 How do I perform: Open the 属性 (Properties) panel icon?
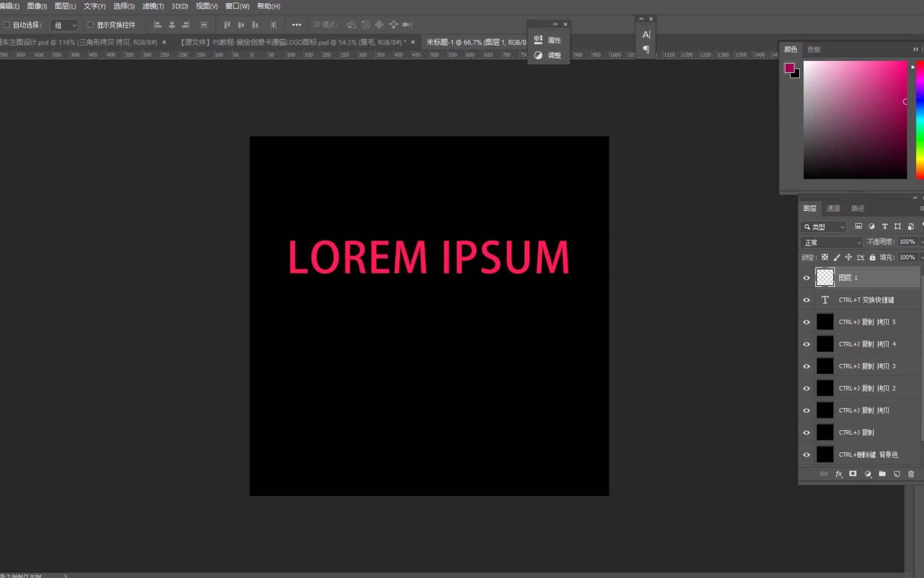(x=538, y=40)
